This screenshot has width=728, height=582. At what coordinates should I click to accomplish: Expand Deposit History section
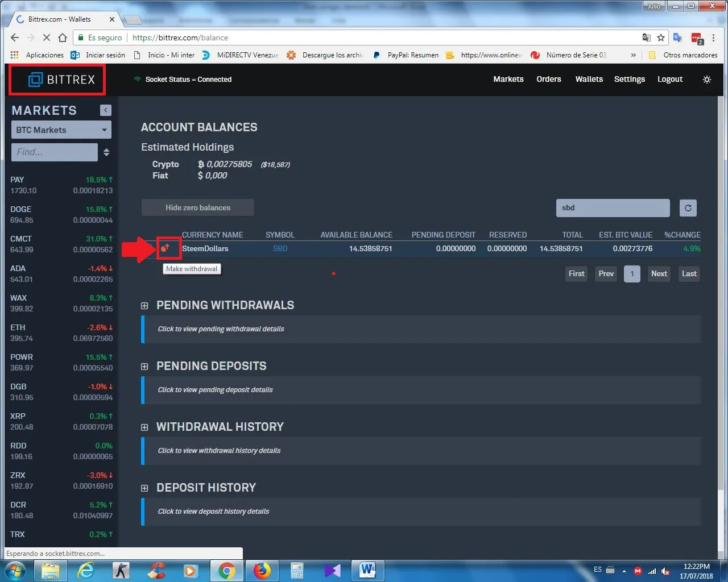click(x=144, y=488)
